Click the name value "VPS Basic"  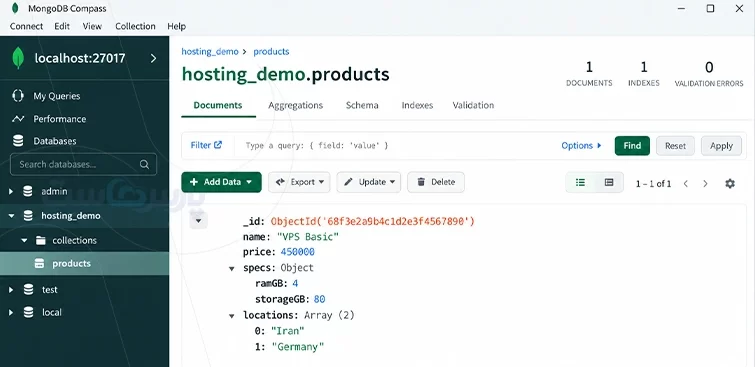308,237
